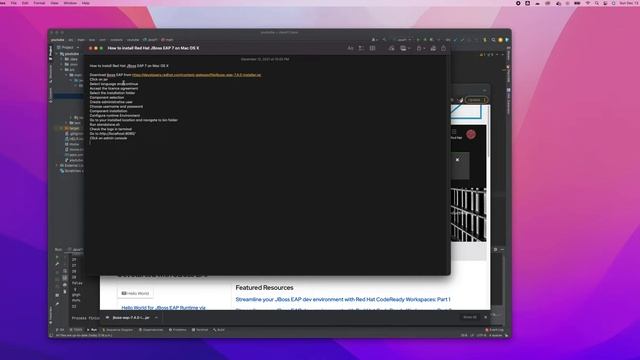
Task: Open the Git tool window tab
Action: point(60,330)
